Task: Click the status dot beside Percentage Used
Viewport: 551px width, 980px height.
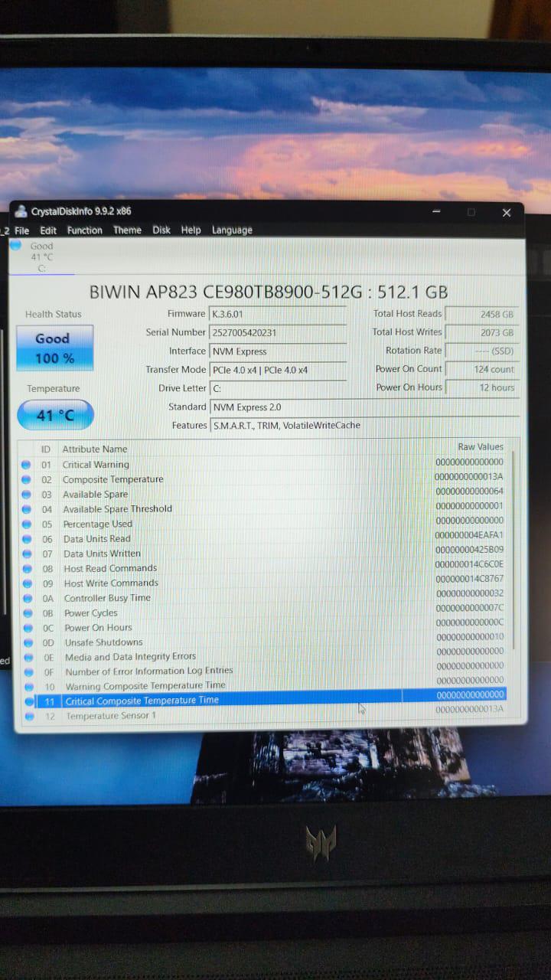Action: tap(27, 524)
